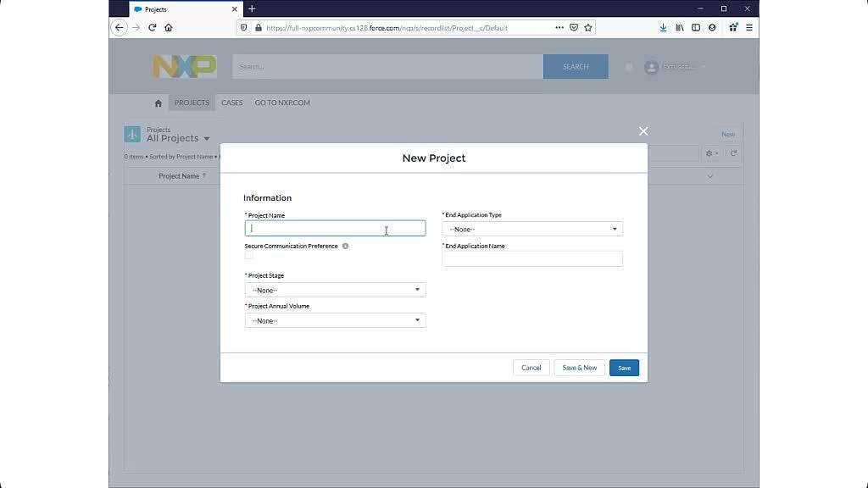
Task: Open the Firefox downloads arrow icon
Action: tap(663, 27)
